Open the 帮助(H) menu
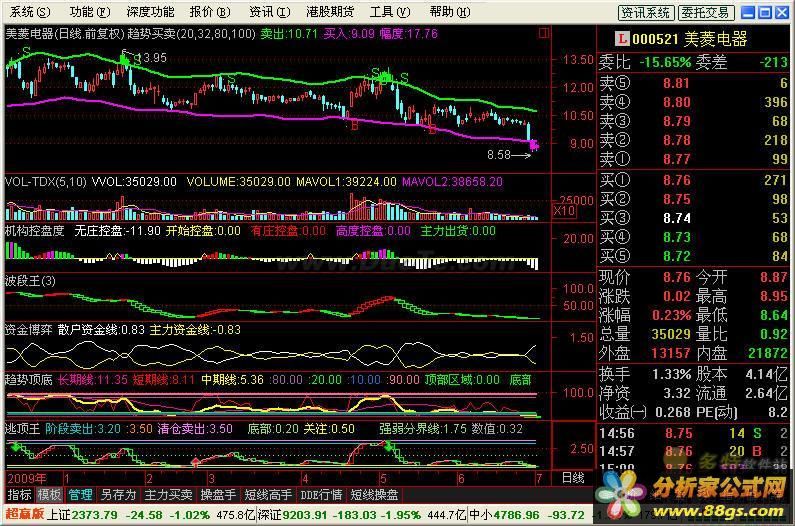Screen dimensions: 795x526 [450, 12]
